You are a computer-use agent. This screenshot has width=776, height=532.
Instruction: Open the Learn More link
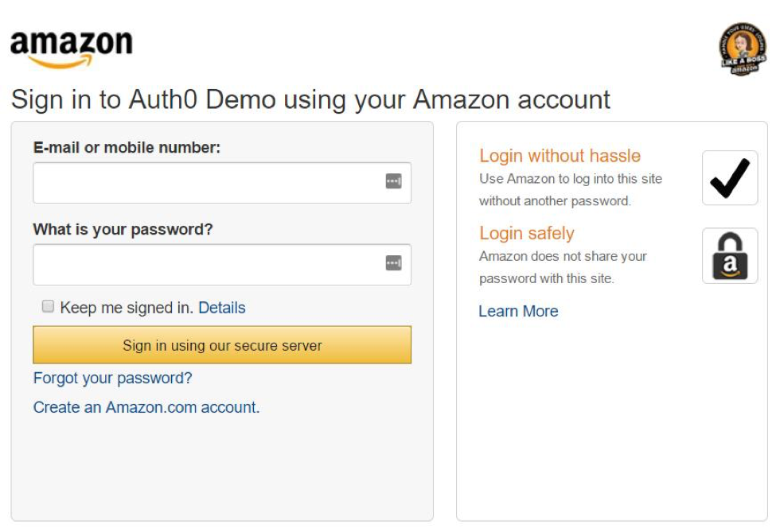click(518, 311)
